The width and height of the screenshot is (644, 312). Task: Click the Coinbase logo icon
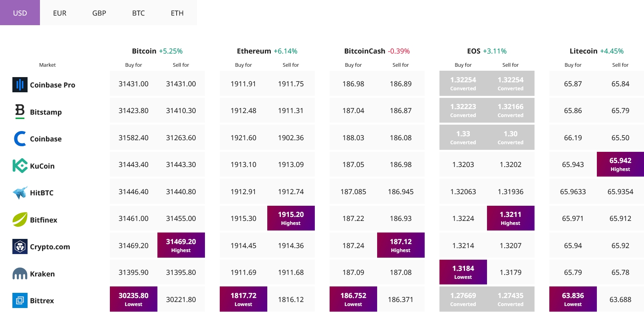pos(20,139)
